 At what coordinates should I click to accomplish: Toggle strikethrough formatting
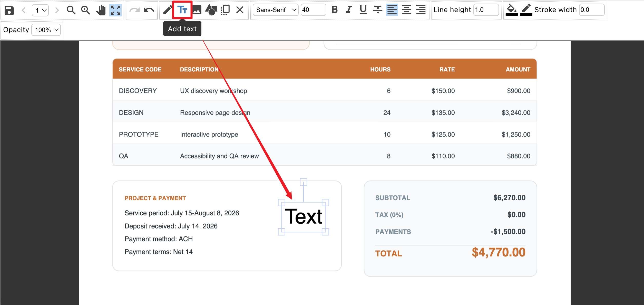[x=377, y=10]
